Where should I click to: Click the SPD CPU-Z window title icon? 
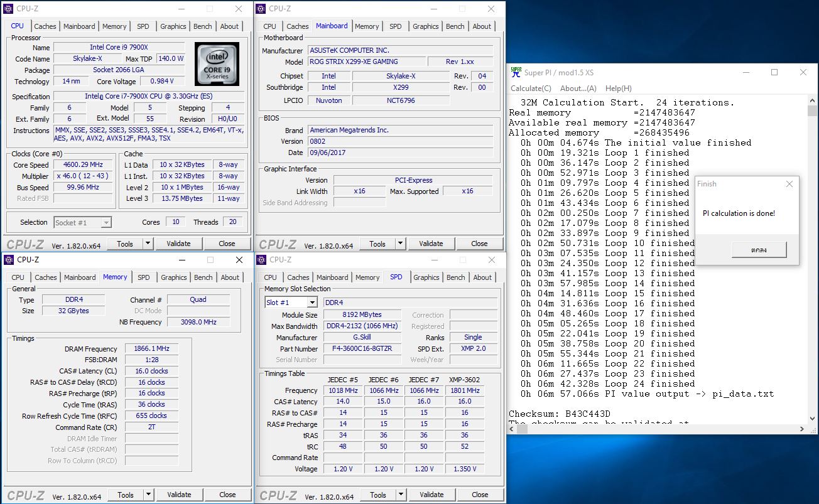point(261,260)
